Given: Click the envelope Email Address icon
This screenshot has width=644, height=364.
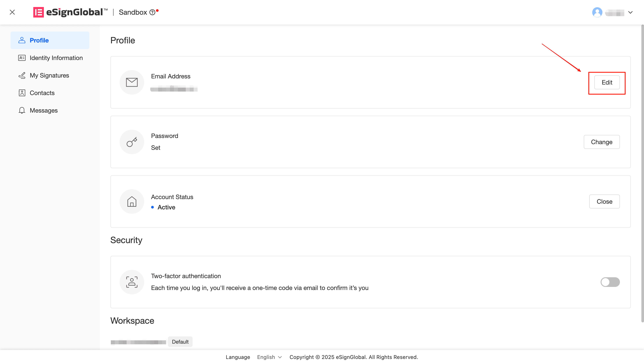Looking at the screenshot, I should click(x=132, y=82).
